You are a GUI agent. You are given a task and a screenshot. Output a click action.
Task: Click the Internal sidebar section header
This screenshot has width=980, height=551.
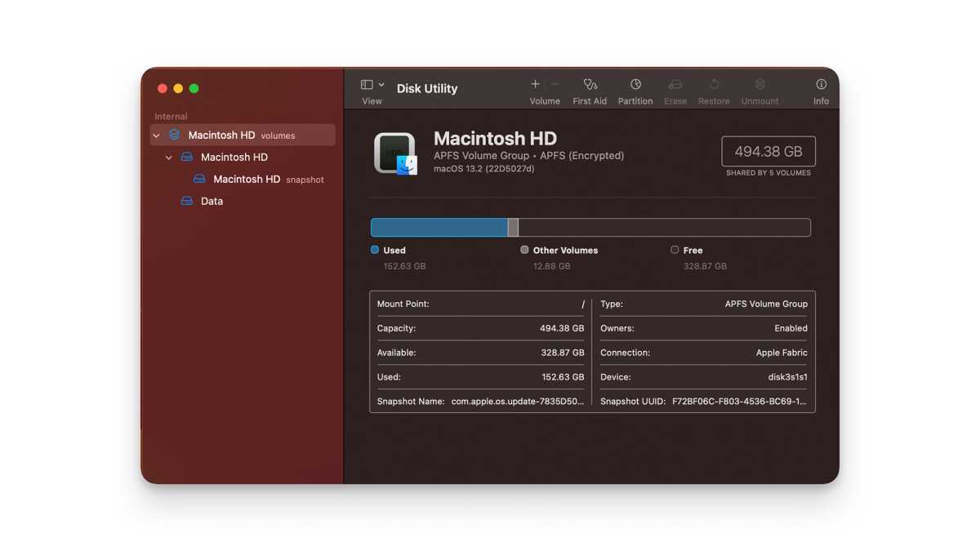click(171, 117)
